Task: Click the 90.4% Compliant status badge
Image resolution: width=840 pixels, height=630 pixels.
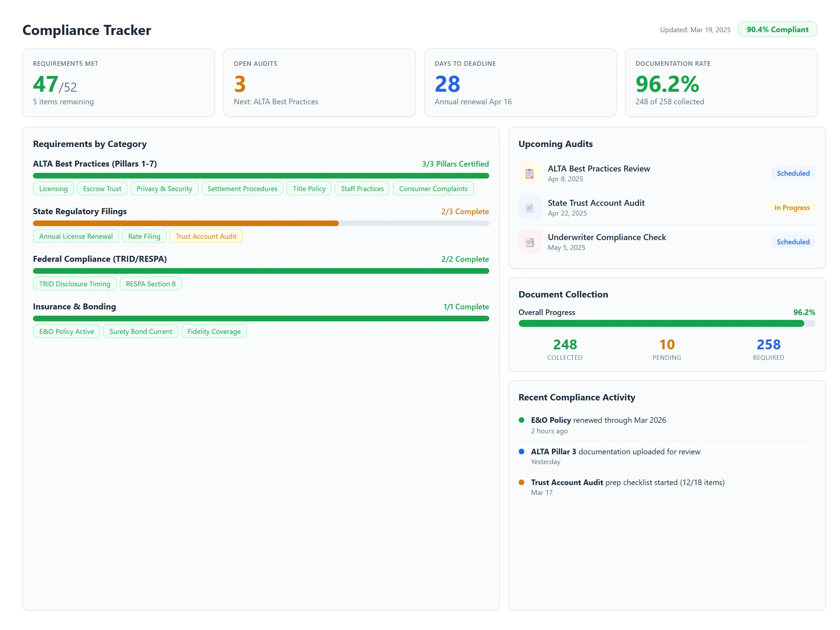Action: coord(777,29)
